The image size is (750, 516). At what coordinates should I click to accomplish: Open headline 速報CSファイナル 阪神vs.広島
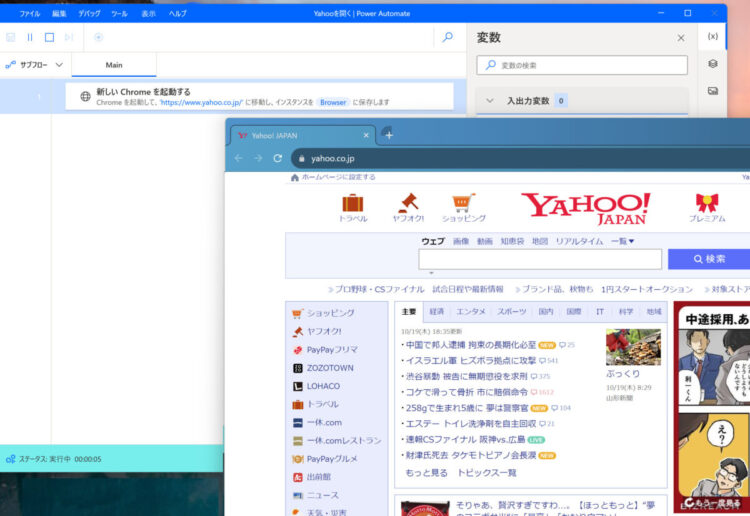point(465,439)
